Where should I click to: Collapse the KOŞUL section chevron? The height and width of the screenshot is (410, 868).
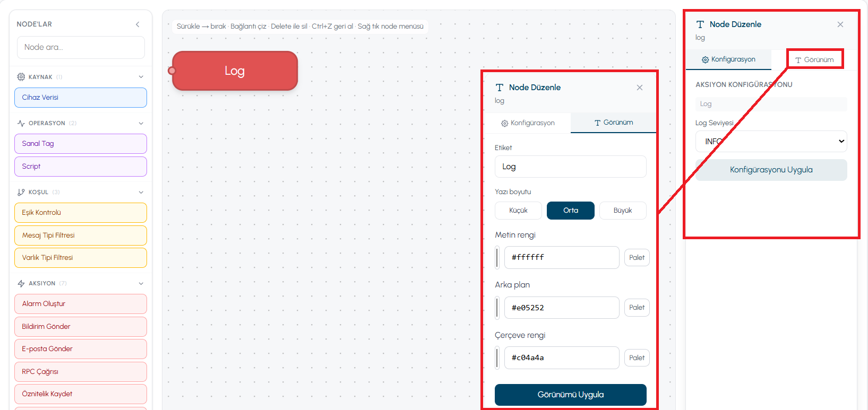coord(141,192)
